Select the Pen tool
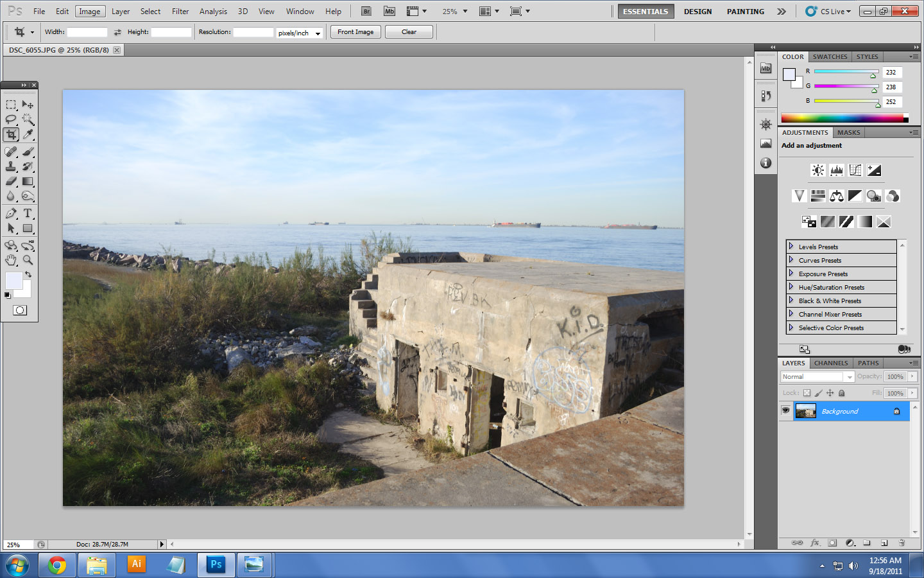 tap(11, 213)
